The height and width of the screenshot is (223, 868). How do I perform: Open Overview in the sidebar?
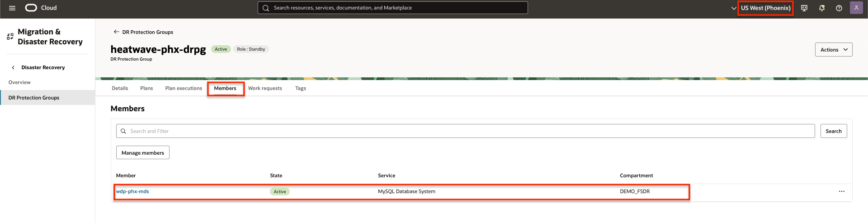coord(19,82)
